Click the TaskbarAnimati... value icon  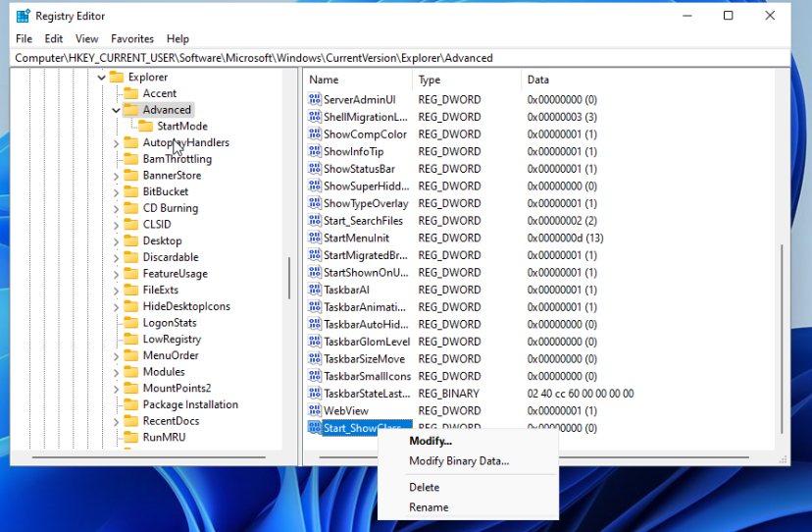point(315,306)
